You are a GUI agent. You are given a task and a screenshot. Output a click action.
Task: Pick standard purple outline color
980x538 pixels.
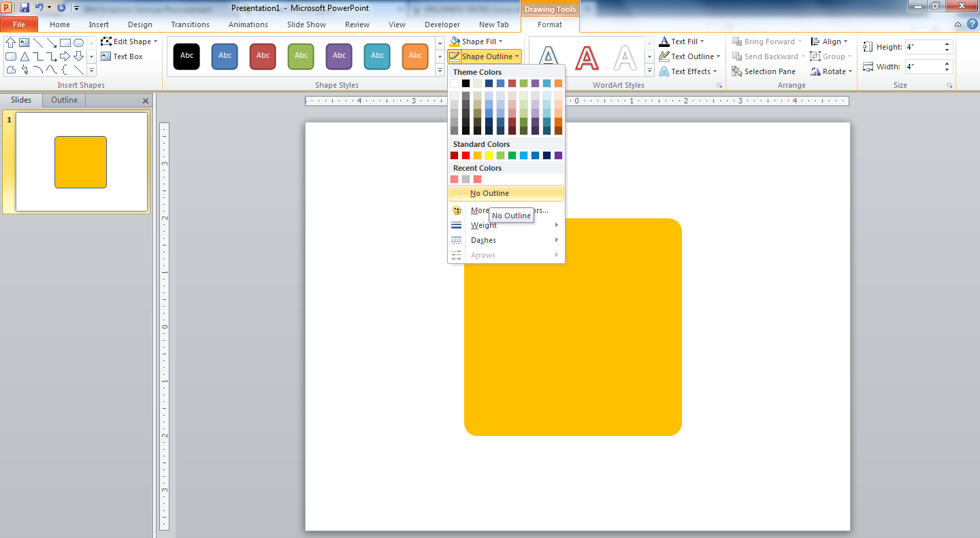[x=559, y=155]
